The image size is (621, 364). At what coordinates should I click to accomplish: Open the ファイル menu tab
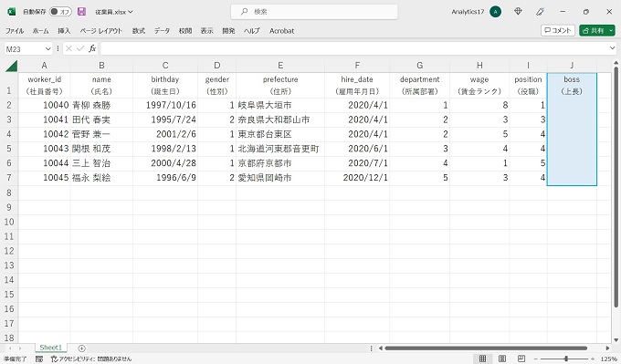click(x=15, y=30)
